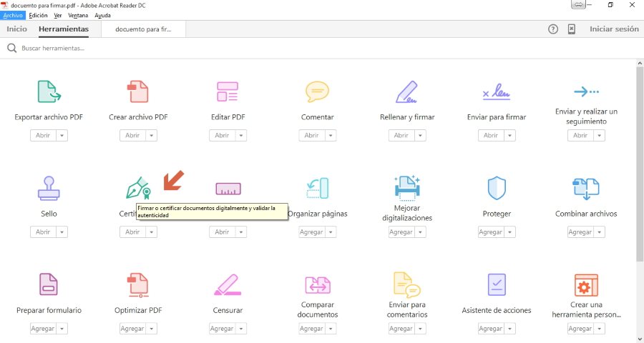Open dropdown arrow under Proteger
This screenshot has height=343, width=644.
(509, 232)
